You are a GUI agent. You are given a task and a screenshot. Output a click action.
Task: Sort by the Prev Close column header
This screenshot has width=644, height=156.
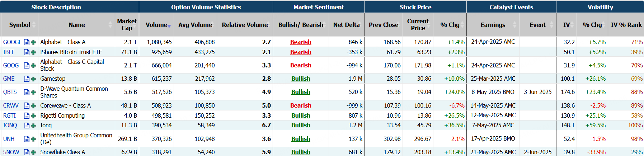[x=384, y=25]
